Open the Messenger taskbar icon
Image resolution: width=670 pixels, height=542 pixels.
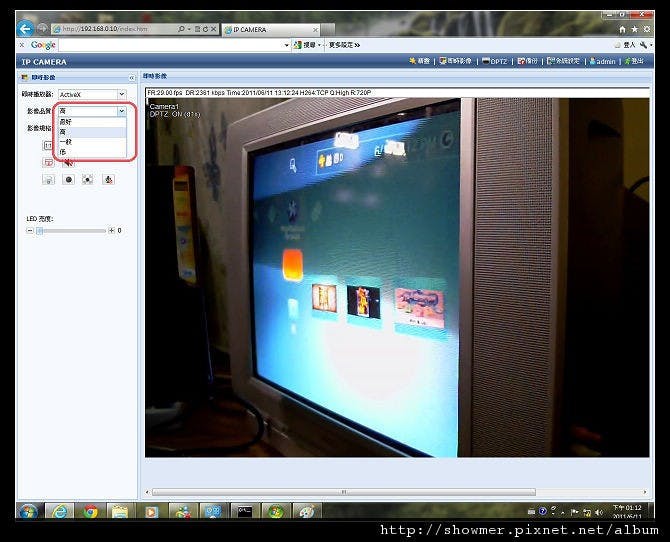point(183,511)
